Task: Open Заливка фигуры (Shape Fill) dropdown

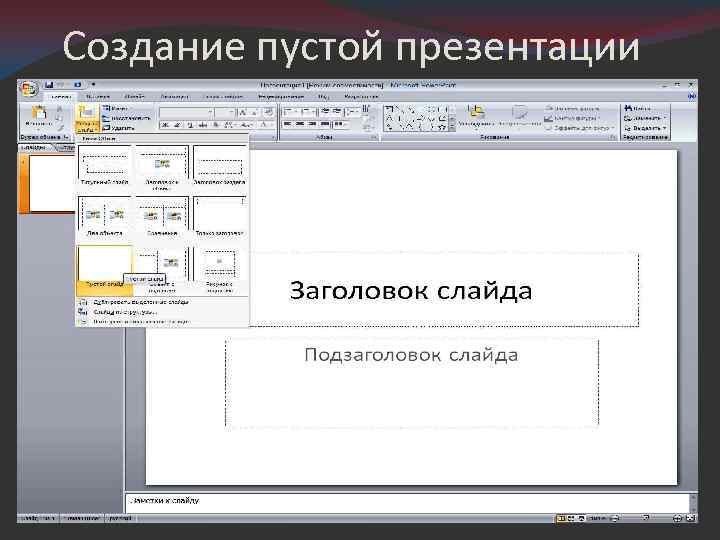Action: (x=573, y=109)
